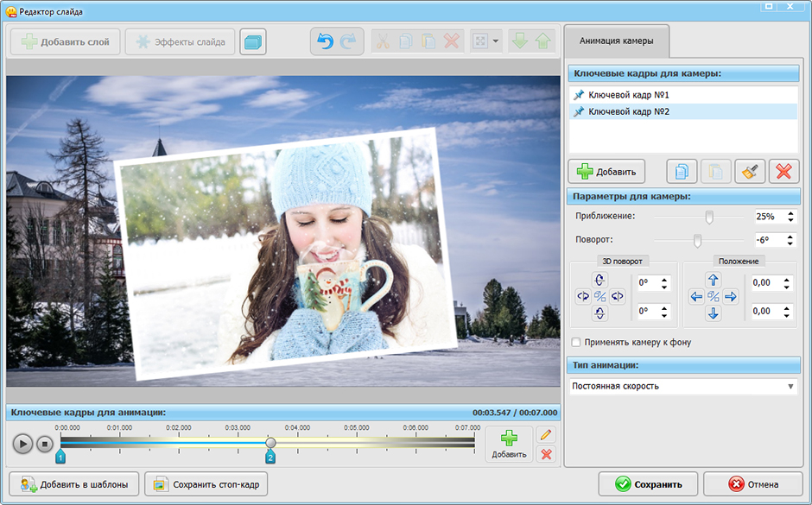Click "Добавить в шаблоны" button
The image size is (812, 505).
point(74,484)
